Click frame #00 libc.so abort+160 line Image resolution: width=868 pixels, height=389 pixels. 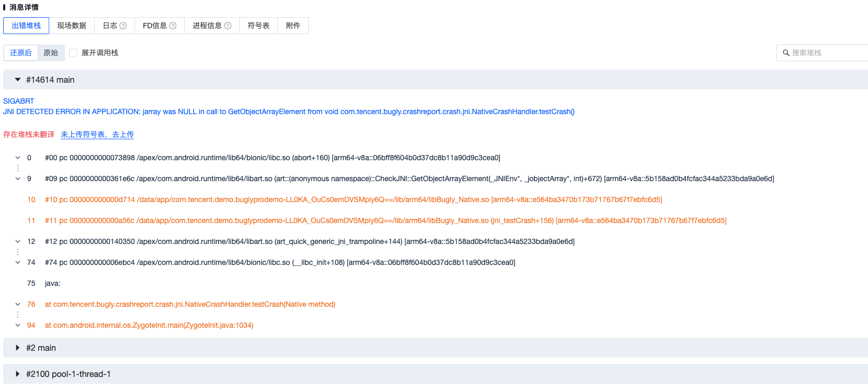273,158
